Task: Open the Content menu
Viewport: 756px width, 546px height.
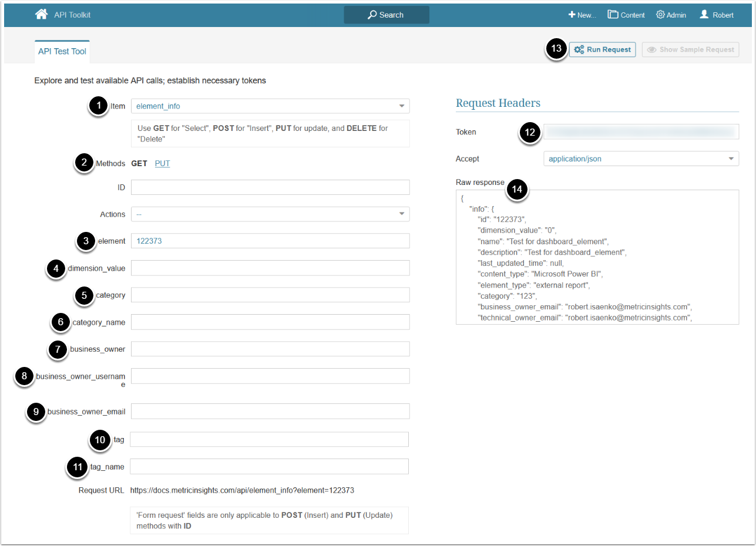Action: tap(626, 15)
